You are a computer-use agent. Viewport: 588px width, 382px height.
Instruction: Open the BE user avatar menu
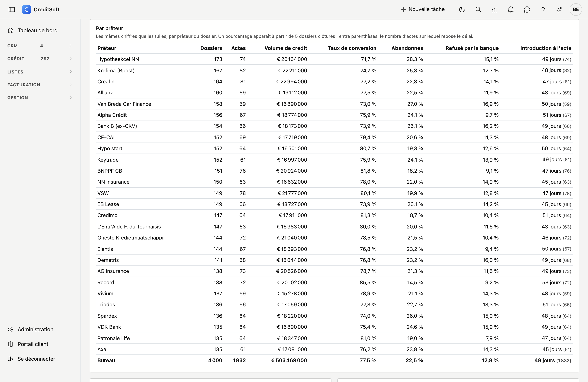576,10
